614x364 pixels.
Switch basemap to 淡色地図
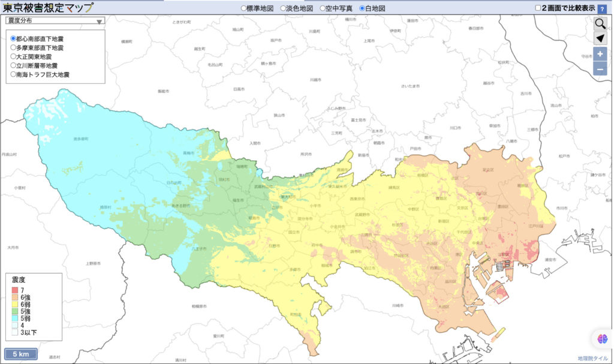283,9
